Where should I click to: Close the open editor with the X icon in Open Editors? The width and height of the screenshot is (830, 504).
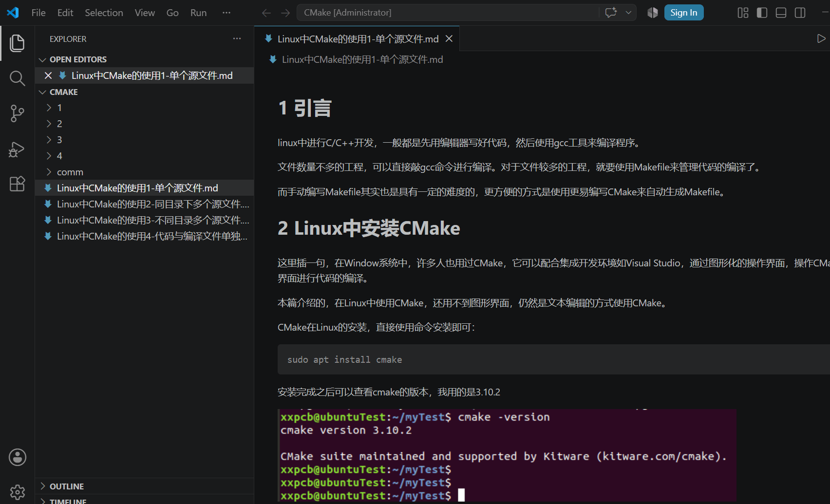[48, 75]
